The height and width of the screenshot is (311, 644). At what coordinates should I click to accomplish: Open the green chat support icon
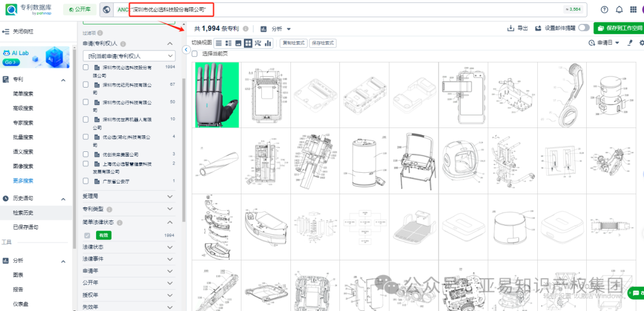coord(636,293)
